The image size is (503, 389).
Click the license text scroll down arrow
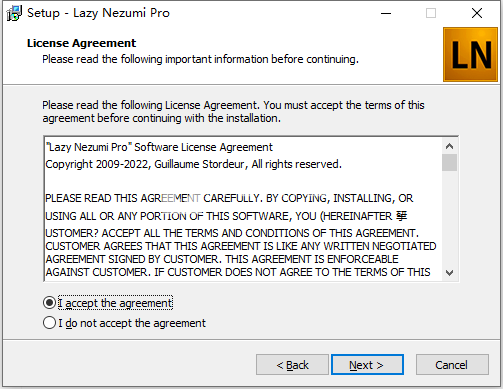(x=449, y=273)
